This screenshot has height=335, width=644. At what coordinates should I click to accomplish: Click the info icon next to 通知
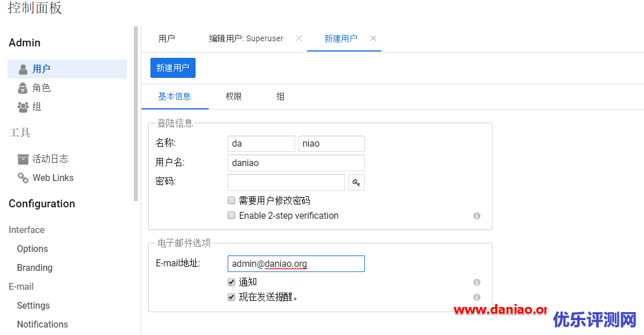[476, 282]
